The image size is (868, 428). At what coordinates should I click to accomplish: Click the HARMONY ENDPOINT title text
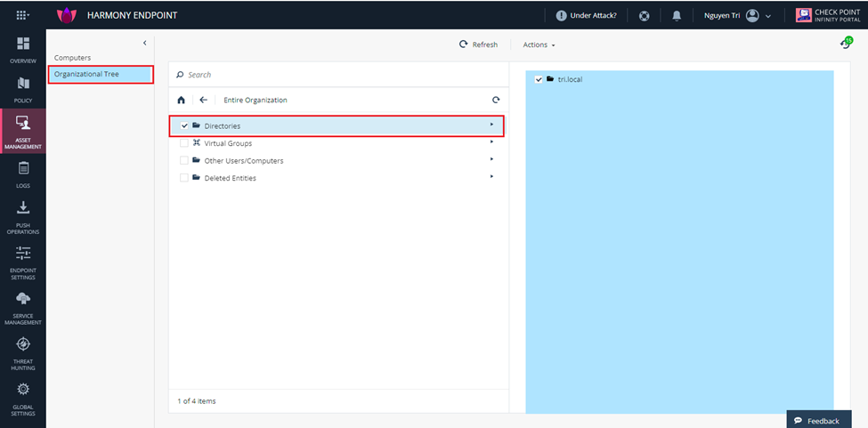[x=133, y=15]
